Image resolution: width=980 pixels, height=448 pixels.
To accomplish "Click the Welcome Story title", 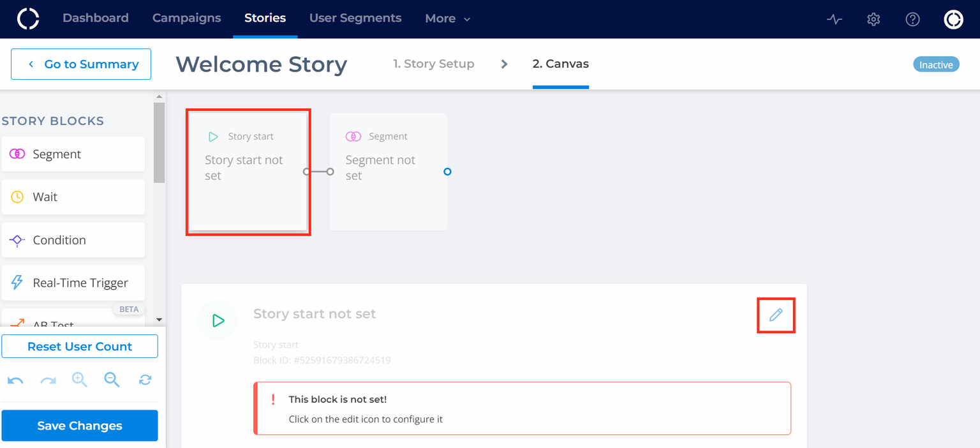I will tap(262, 64).
